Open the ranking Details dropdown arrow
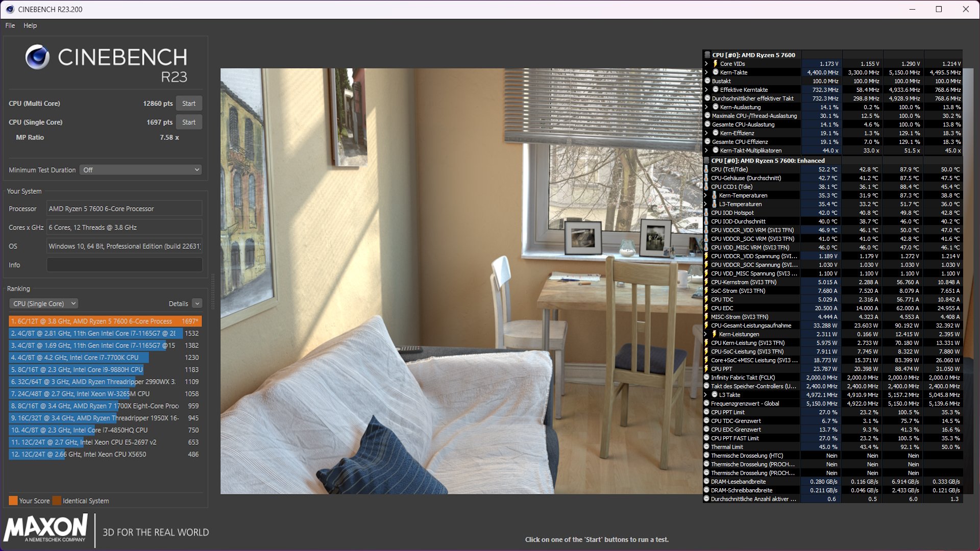 pos(197,304)
